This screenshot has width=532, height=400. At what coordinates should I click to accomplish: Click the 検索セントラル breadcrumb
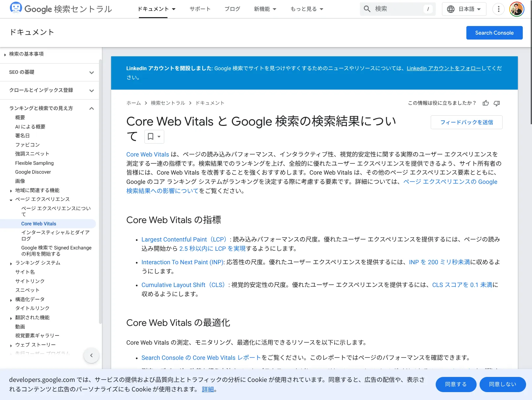click(x=168, y=103)
